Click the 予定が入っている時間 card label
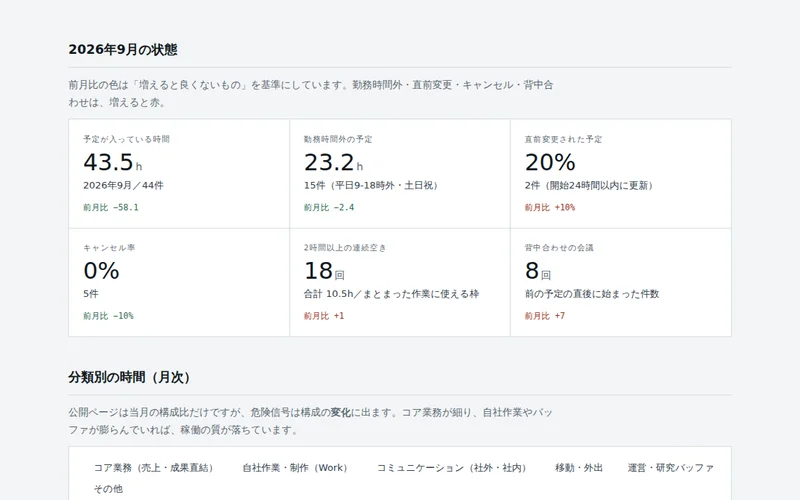 127,139
